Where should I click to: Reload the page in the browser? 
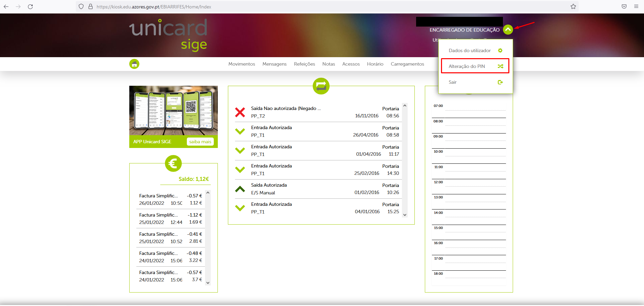coord(30,6)
